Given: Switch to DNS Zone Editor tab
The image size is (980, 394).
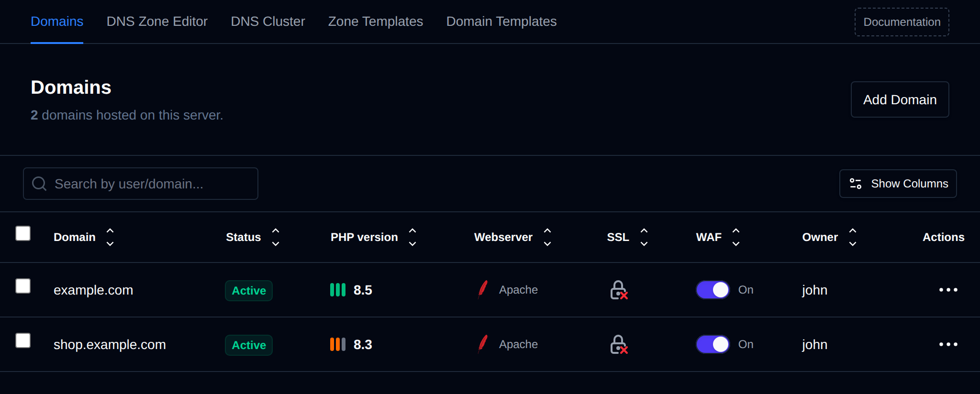Looking at the screenshot, I should pyautogui.click(x=157, y=22).
